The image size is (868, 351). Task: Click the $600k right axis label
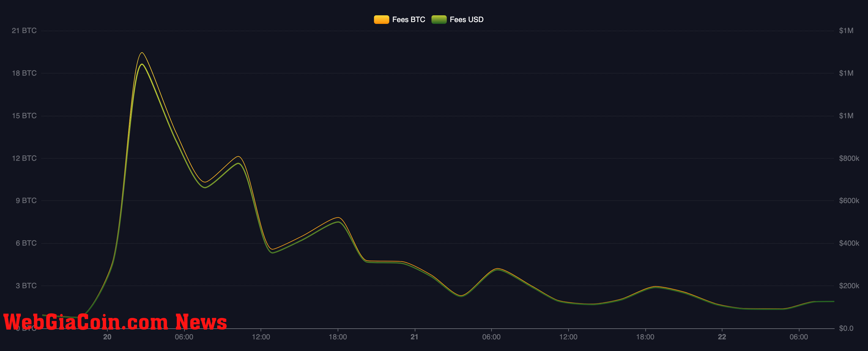tap(849, 201)
